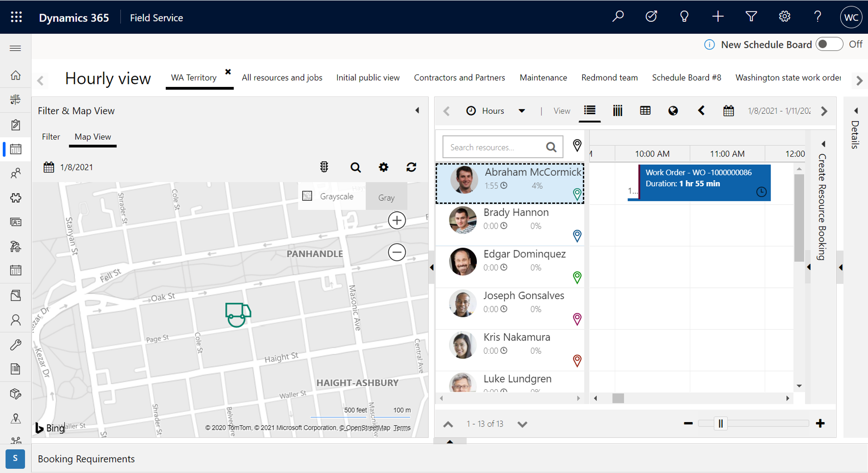868x473 pixels.
Task: Toggle Brady Hannon's location pin
Action: click(577, 236)
